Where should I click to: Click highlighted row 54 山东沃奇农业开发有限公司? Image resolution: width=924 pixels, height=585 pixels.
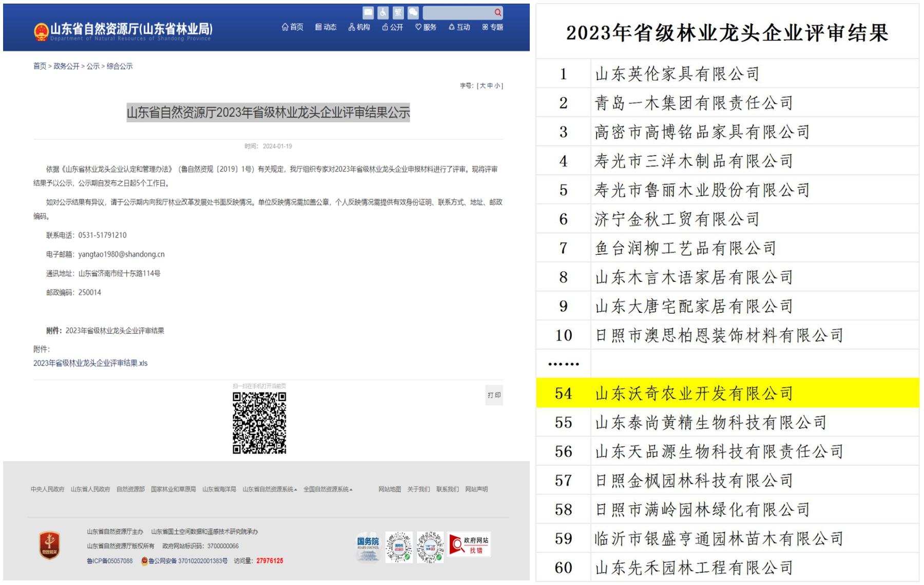coord(728,393)
